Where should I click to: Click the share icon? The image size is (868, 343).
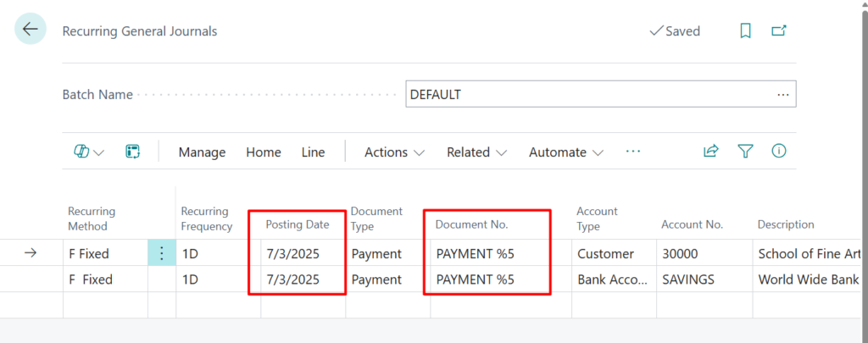click(710, 152)
